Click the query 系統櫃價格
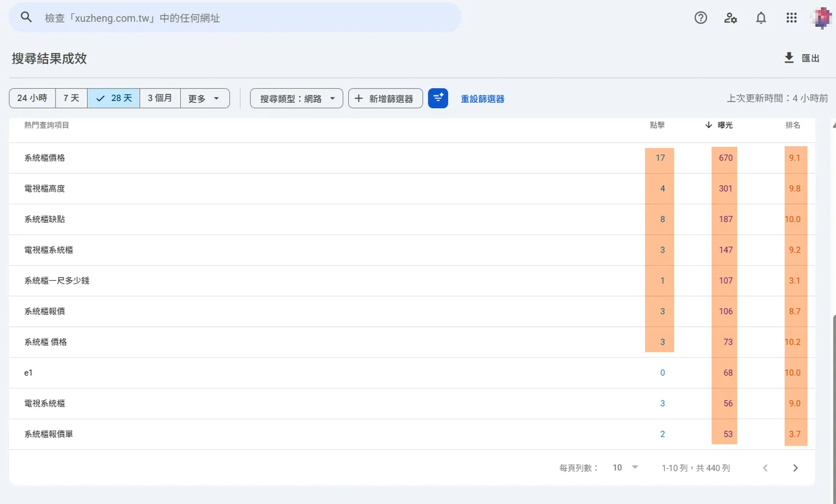 coord(45,158)
